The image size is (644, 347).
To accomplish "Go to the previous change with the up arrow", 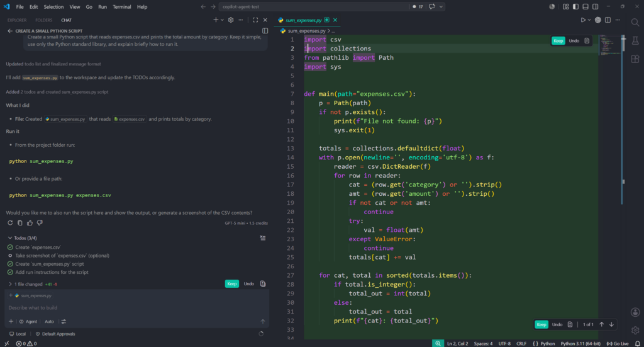I will click(601, 324).
